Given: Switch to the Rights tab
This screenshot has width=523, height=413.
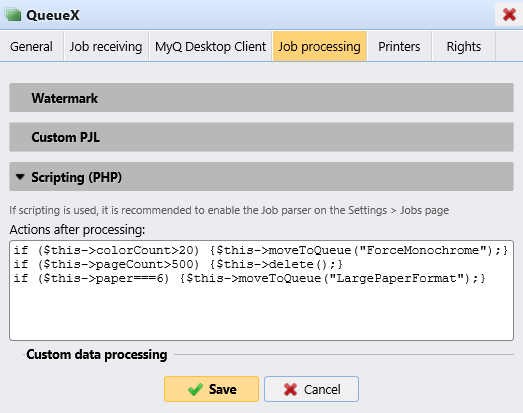Looking at the screenshot, I should pyautogui.click(x=464, y=46).
